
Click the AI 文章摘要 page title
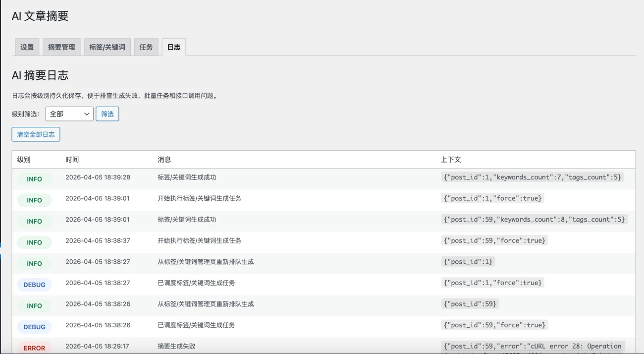(40, 16)
